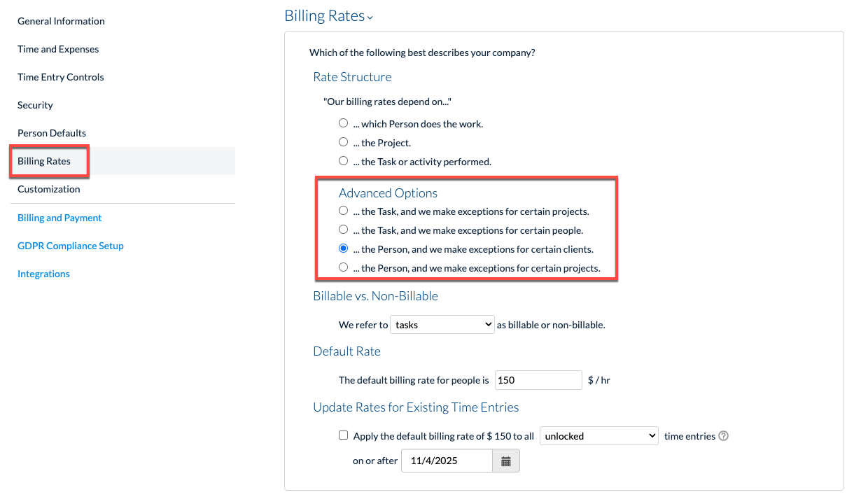854x504 pixels.
Task: Open the Customization settings page
Action: pos(49,189)
